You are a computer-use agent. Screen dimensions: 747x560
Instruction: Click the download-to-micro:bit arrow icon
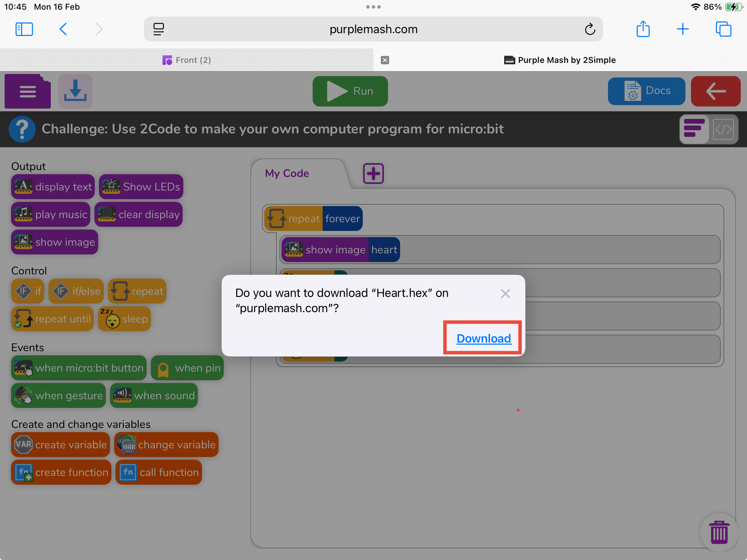click(75, 91)
